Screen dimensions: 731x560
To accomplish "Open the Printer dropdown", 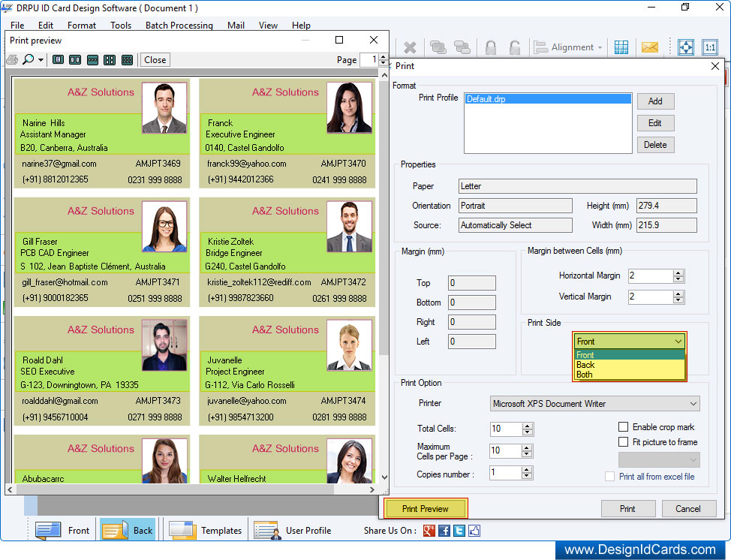I will coord(594,404).
